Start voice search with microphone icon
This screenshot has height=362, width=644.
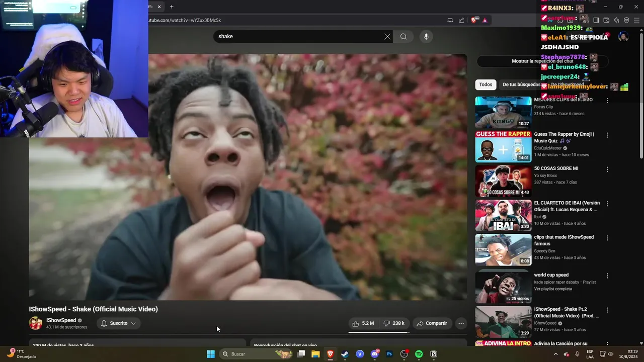(x=426, y=36)
